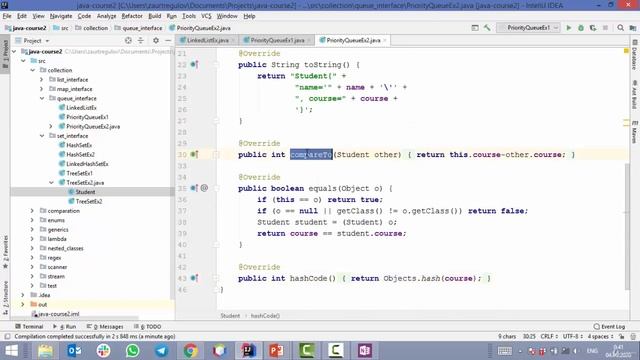Open OneNote from the taskbar
This screenshot has width=640, height=360.
[x=364, y=351]
